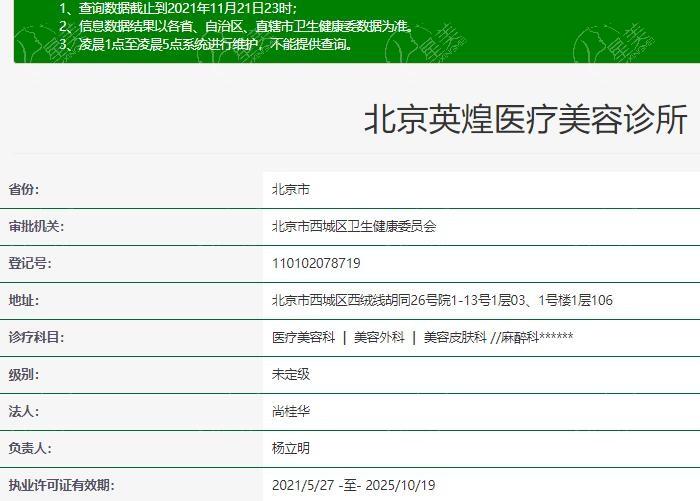Screen dimensions: 700x501
Task: Click 北京市西城区卫生健康委员会 value
Action: 354,226
